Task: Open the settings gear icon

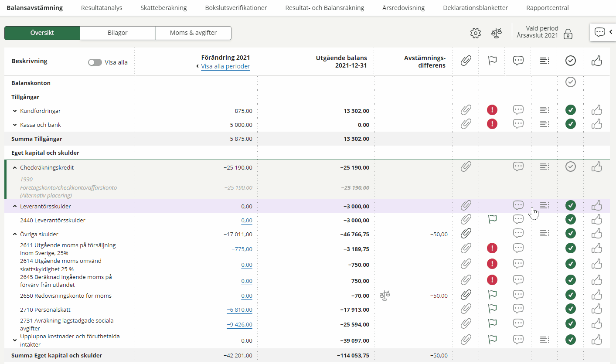Action: 475,33
